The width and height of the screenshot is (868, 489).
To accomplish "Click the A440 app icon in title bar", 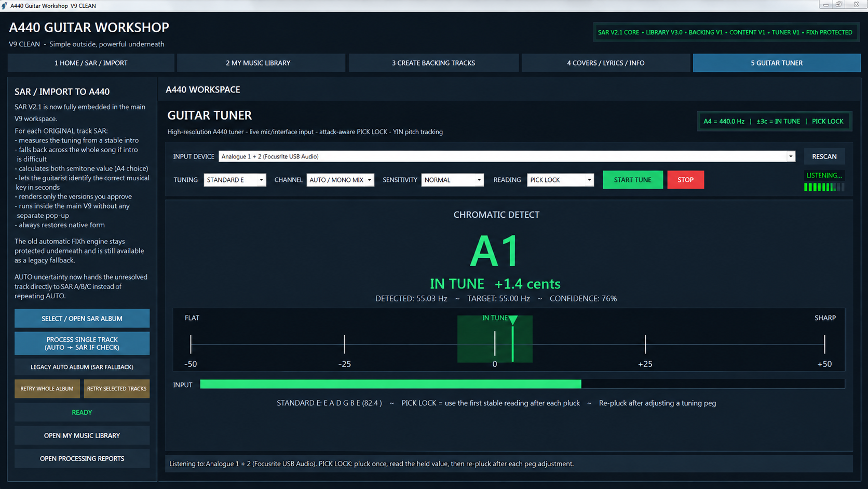I will pyautogui.click(x=4, y=6).
